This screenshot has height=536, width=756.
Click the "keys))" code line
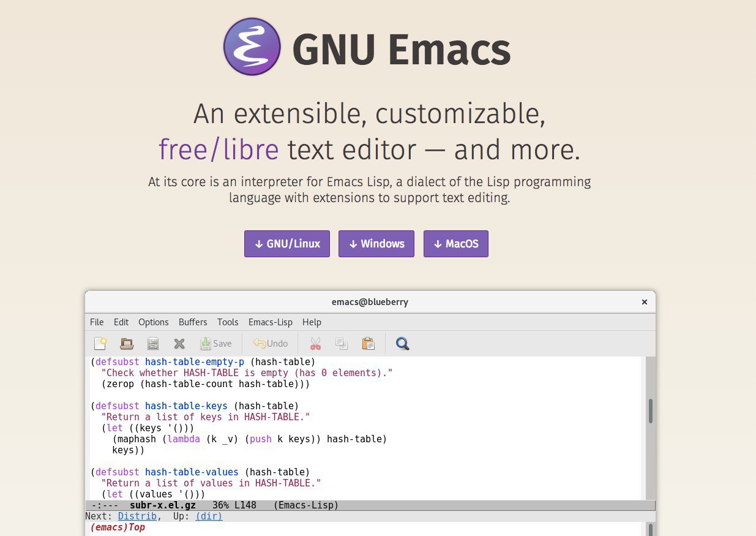pos(128,450)
